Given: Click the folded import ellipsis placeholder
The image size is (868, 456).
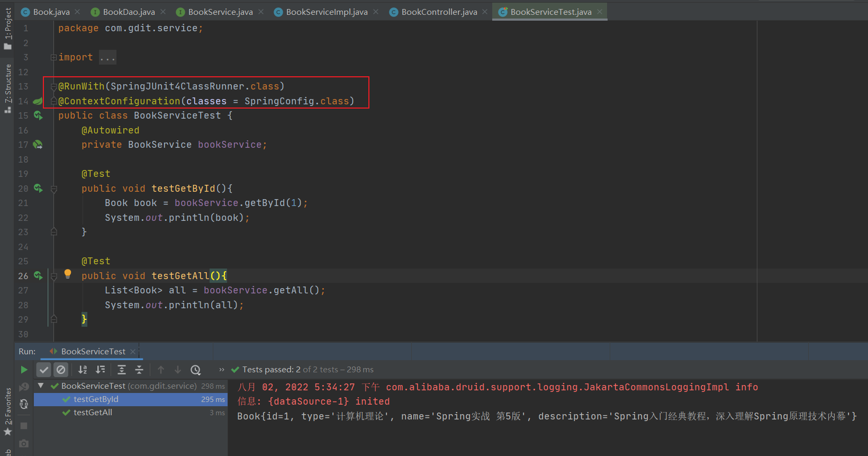Looking at the screenshot, I should 107,57.
